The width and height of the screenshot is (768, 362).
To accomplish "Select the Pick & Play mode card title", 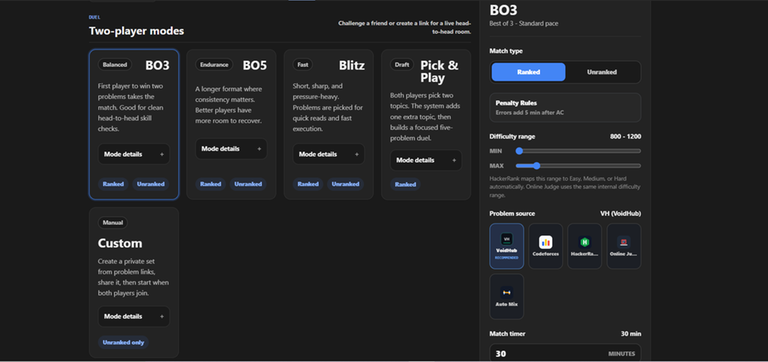I will click(x=439, y=72).
